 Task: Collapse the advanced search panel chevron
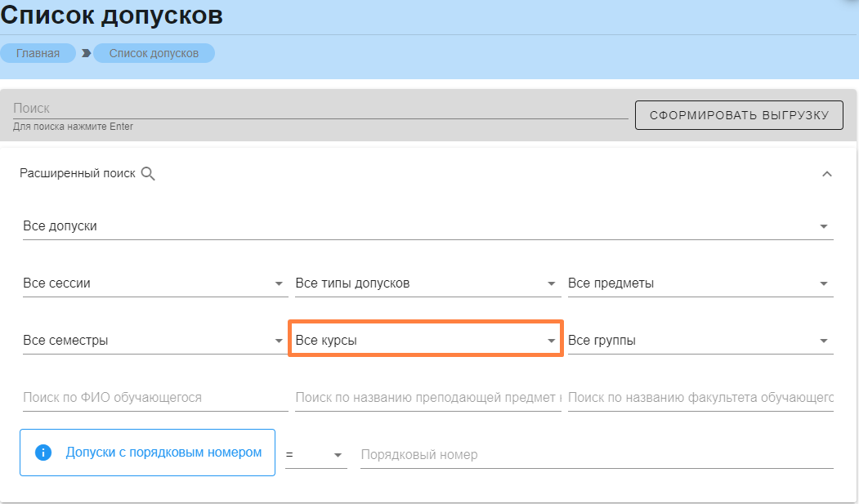pyautogui.click(x=826, y=173)
